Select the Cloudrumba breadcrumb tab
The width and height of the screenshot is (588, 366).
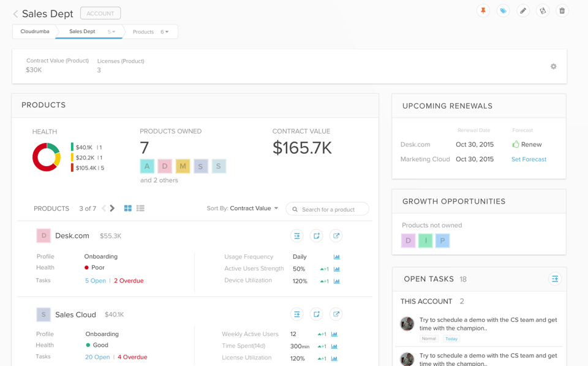(x=35, y=31)
